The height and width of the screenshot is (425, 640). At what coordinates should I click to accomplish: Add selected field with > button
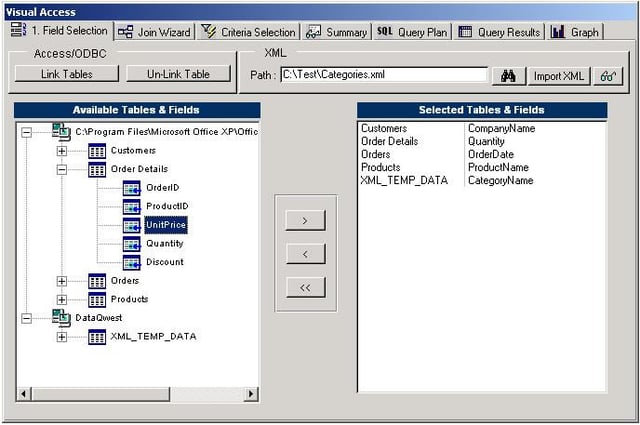(305, 220)
